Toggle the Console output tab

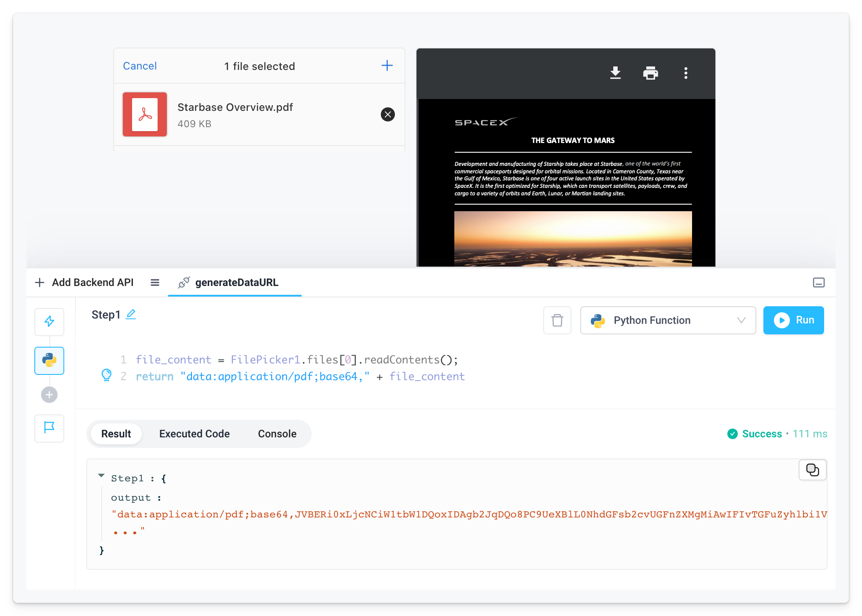pyautogui.click(x=277, y=434)
